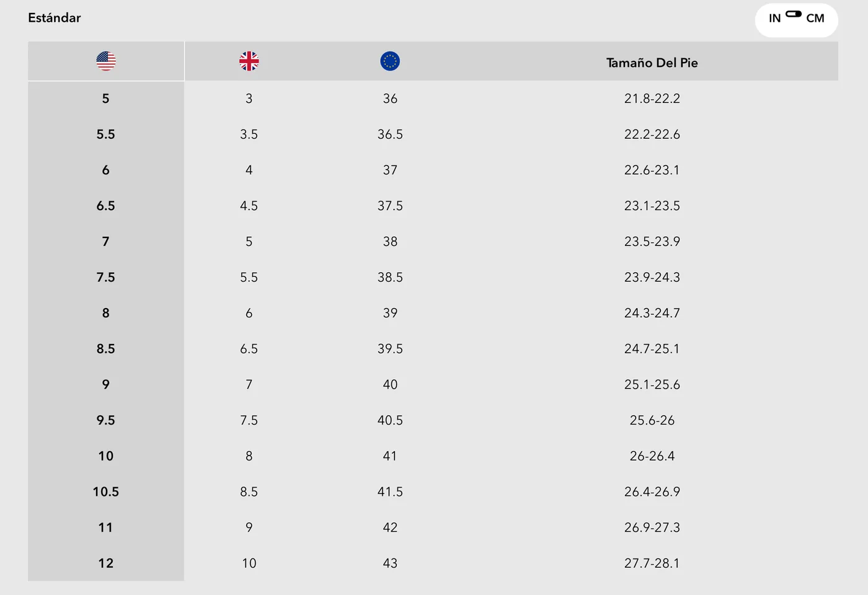868x595 pixels.
Task: Click foot size 21.8-22.2 value
Action: (652, 99)
